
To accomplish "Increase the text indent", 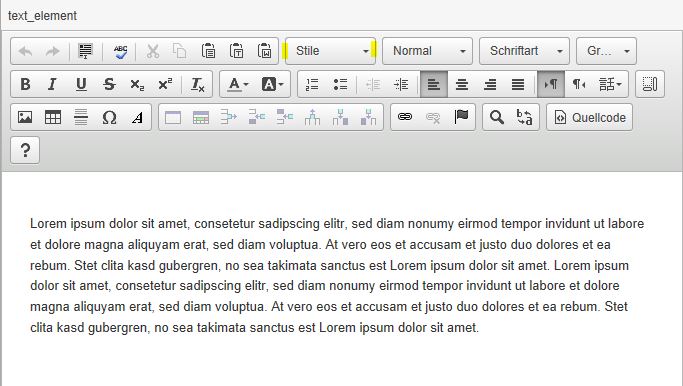I will pyautogui.click(x=401, y=84).
